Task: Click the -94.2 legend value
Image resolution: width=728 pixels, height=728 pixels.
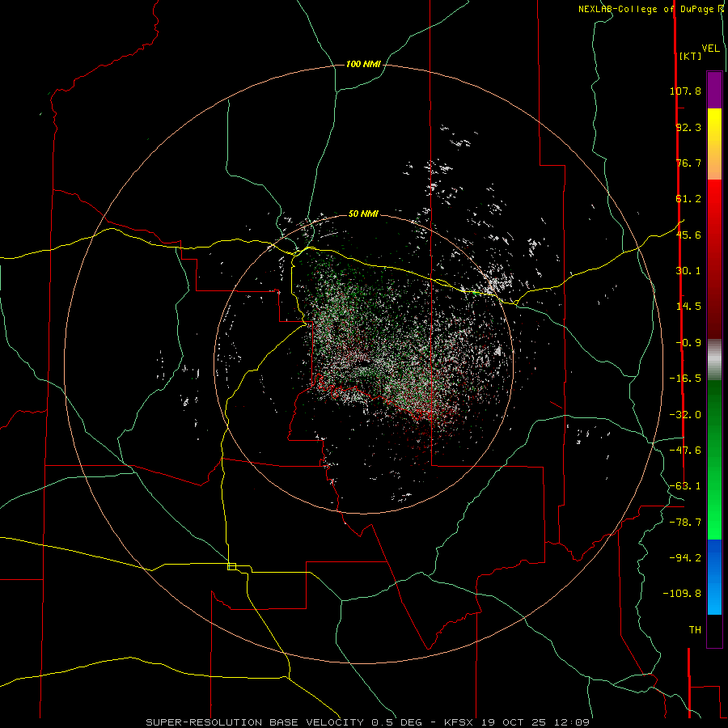Action: pyautogui.click(x=685, y=558)
